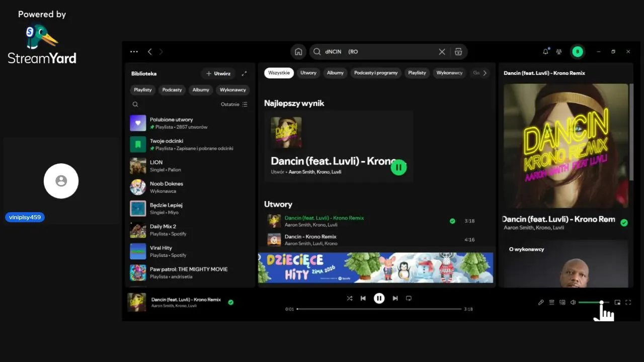Open the lyrics microphone icon

click(541, 302)
